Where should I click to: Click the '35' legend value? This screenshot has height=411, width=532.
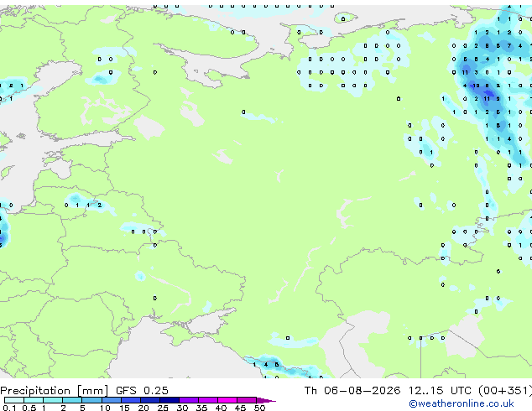pyautogui.click(x=201, y=408)
